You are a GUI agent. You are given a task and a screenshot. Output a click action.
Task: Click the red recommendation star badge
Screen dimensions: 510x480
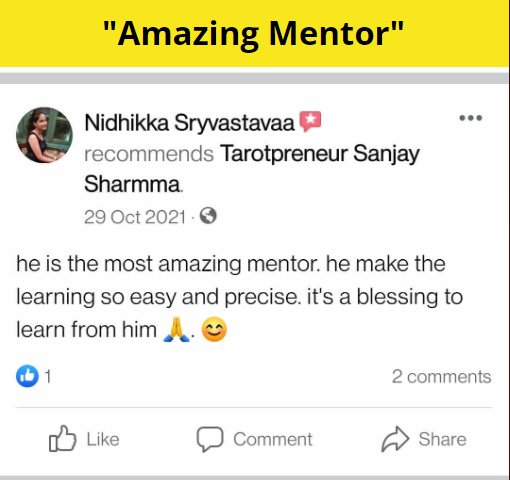[310, 121]
